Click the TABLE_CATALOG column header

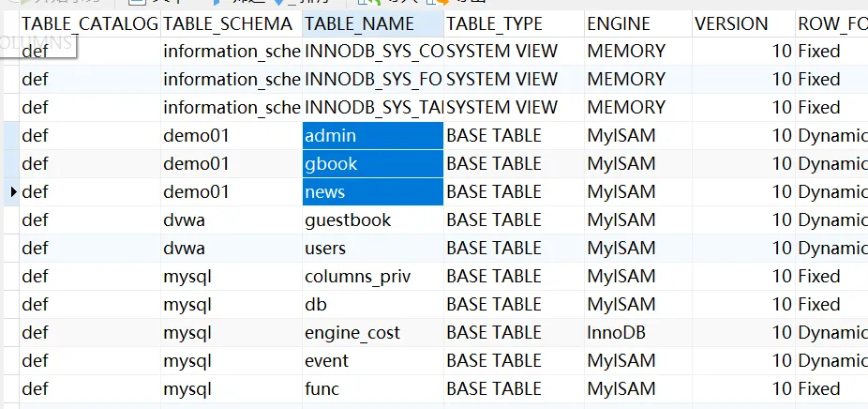[89, 23]
